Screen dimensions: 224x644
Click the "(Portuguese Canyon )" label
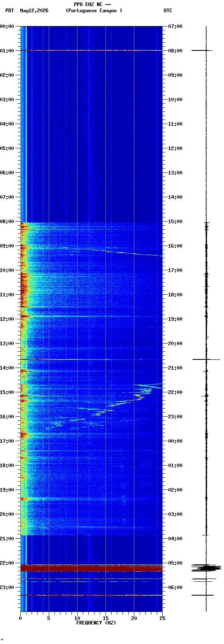click(x=94, y=11)
